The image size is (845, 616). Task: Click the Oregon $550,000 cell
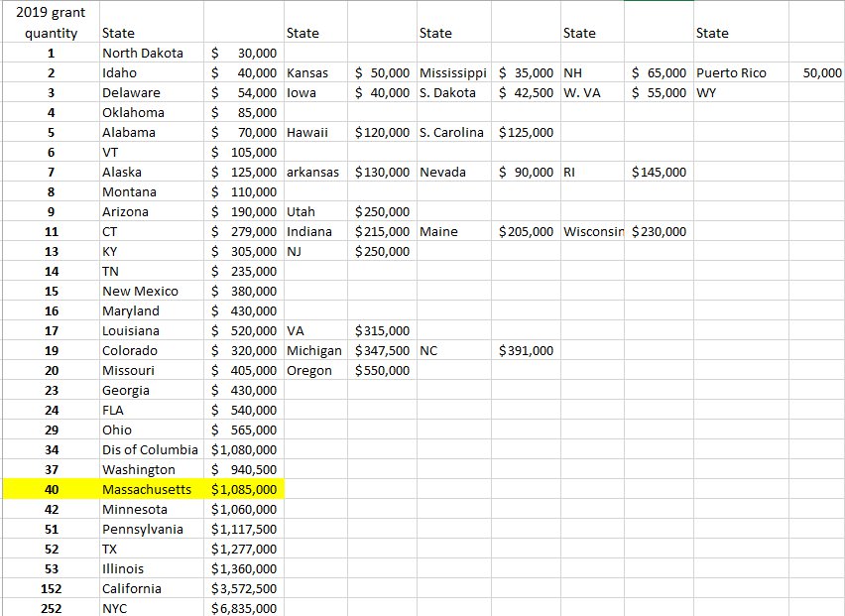pyautogui.click(x=382, y=370)
